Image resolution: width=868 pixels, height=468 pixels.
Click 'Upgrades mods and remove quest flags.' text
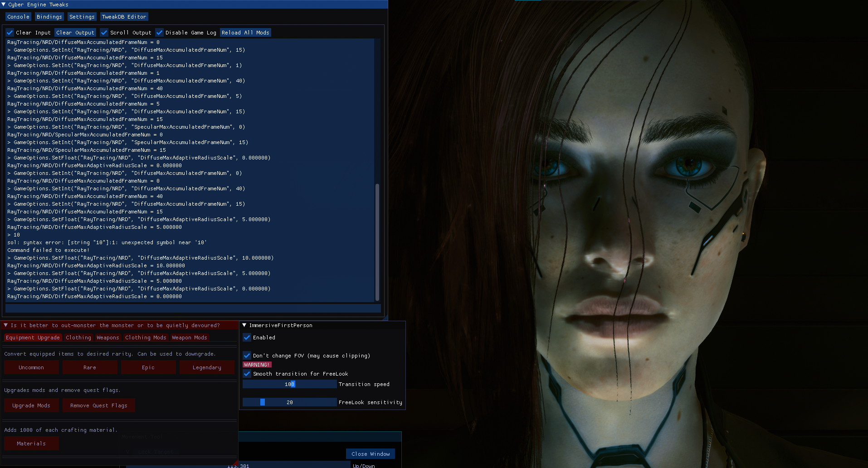tap(62, 390)
